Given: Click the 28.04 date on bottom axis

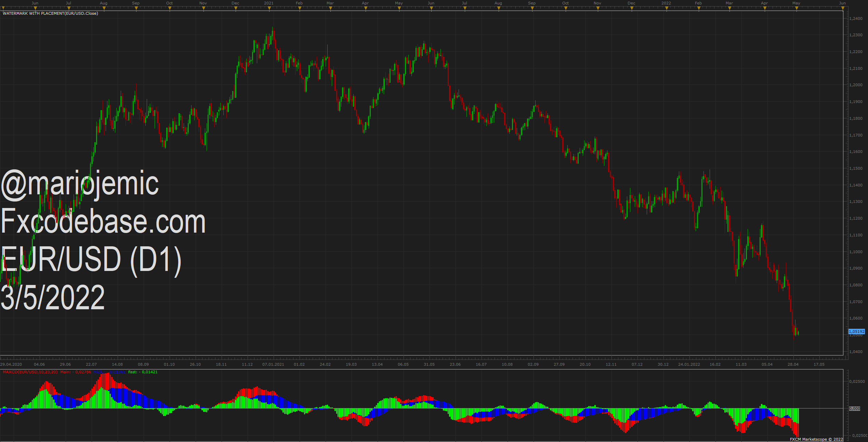Looking at the screenshot, I should (x=793, y=364).
